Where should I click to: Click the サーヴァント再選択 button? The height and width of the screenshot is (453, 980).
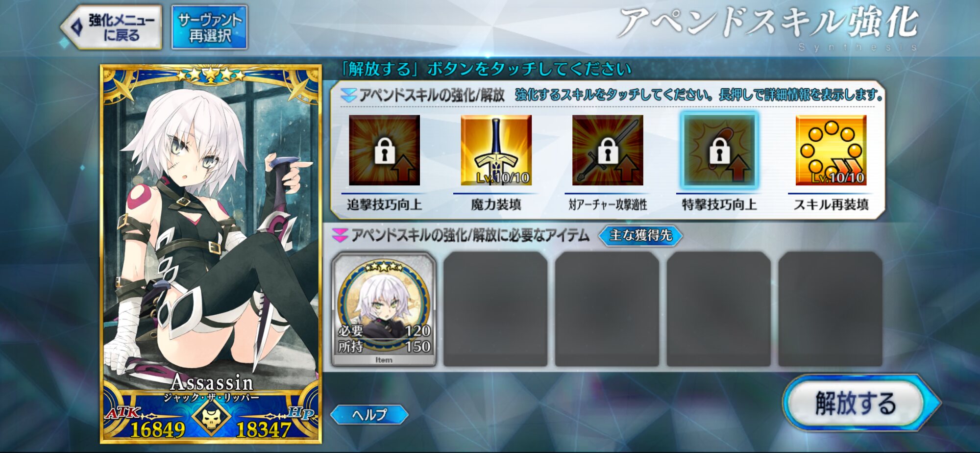[x=210, y=27]
